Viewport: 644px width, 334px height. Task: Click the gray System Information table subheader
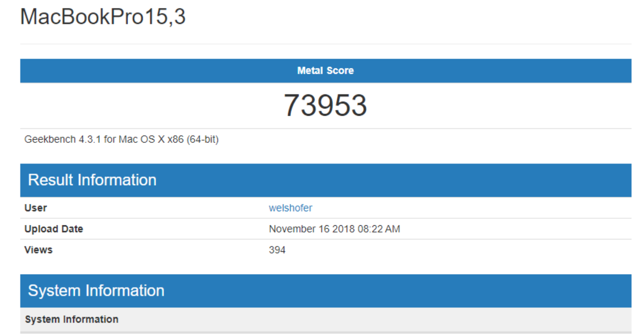[326, 320]
